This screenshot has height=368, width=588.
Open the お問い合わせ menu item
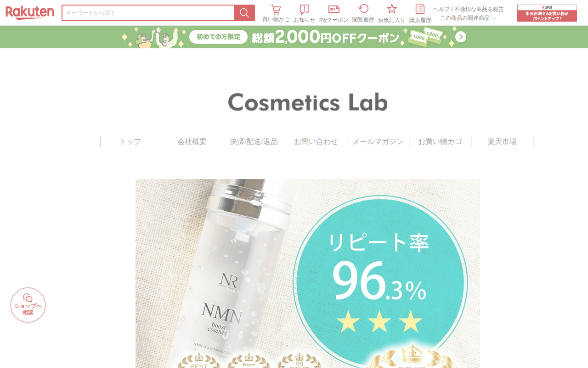[316, 142]
